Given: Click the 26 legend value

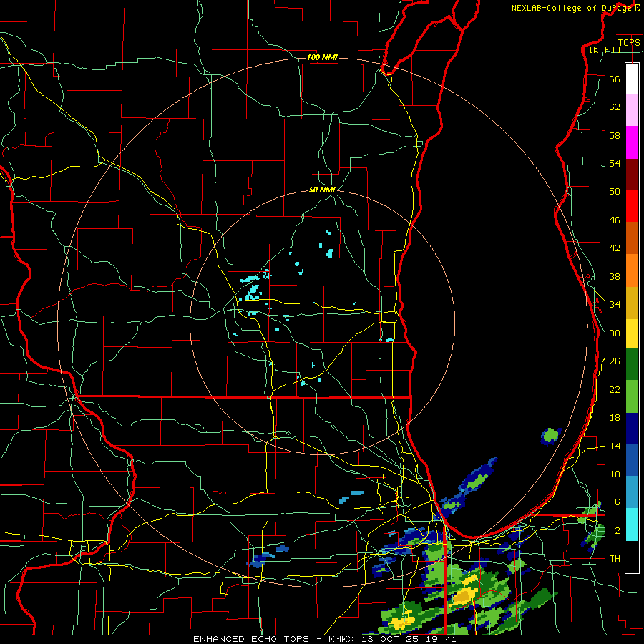Looking at the screenshot, I should click(615, 361).
